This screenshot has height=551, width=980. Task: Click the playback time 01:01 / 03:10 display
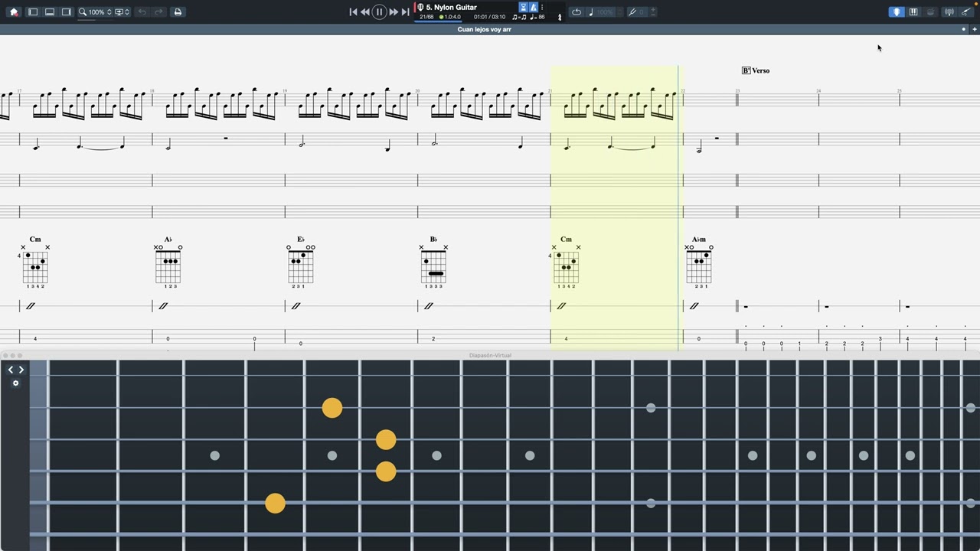click(x=489, y=17)
